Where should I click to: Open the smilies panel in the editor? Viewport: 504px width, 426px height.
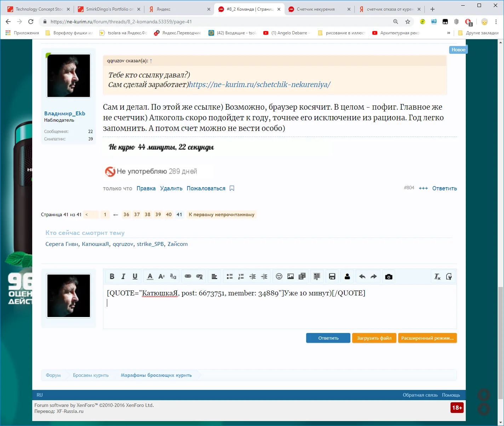(x=279, y=277)
